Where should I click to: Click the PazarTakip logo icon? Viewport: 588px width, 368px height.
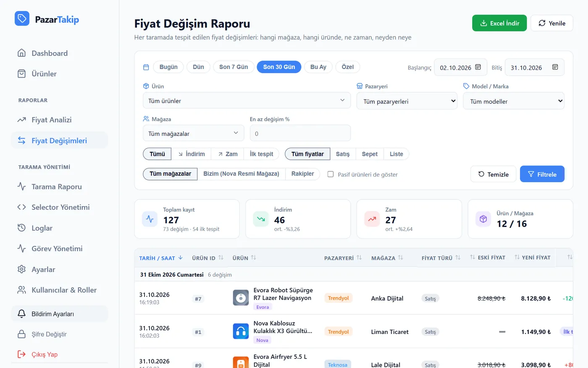(22, 19)
